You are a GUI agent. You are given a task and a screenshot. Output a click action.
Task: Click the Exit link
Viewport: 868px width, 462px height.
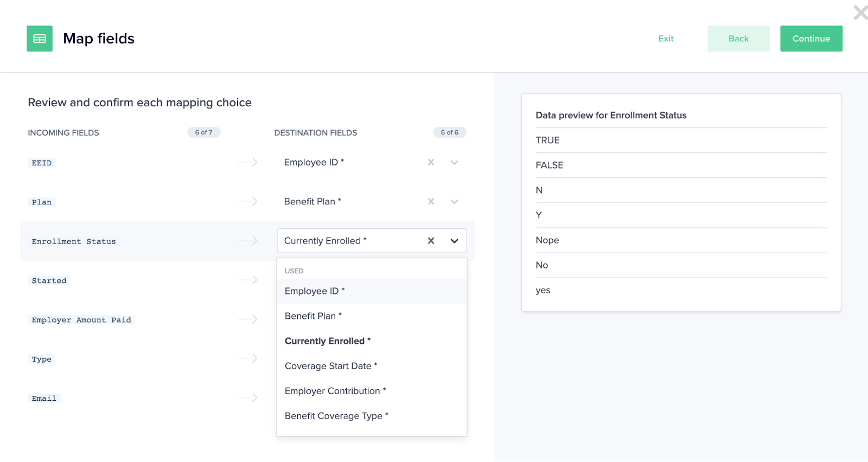point(666,39)
